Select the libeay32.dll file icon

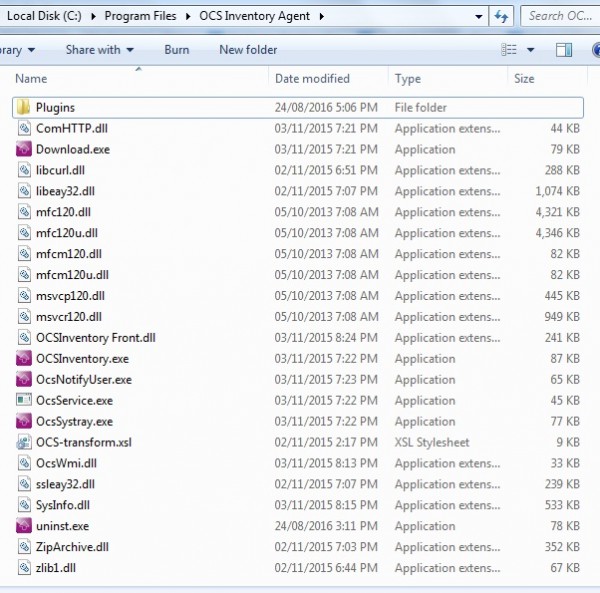point(24,191)
